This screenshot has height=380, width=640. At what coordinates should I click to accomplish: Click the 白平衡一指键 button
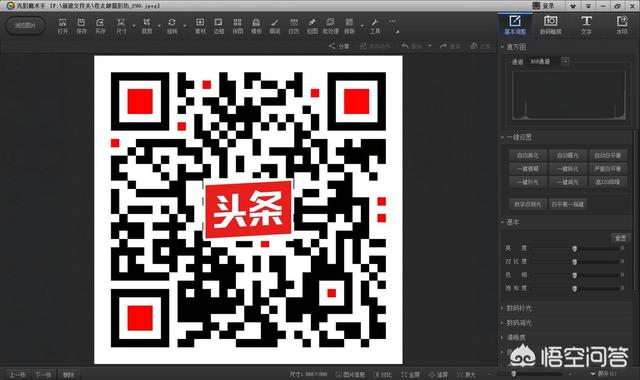(x=568, y=204)
